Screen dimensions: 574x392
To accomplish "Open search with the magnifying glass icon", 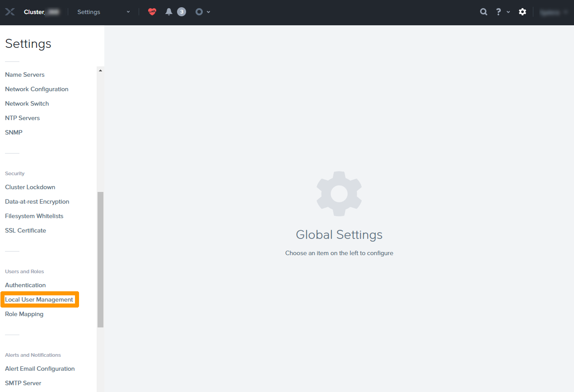I will pos(484,12).
